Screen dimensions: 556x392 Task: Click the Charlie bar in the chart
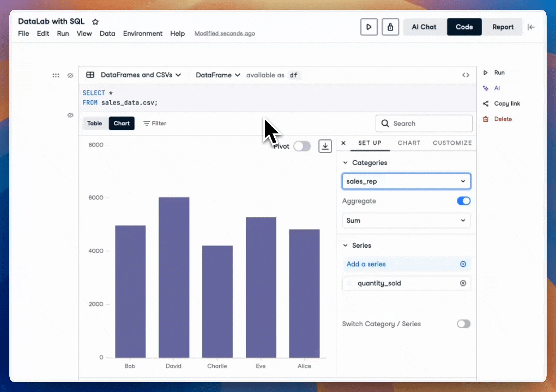[217, 302]
